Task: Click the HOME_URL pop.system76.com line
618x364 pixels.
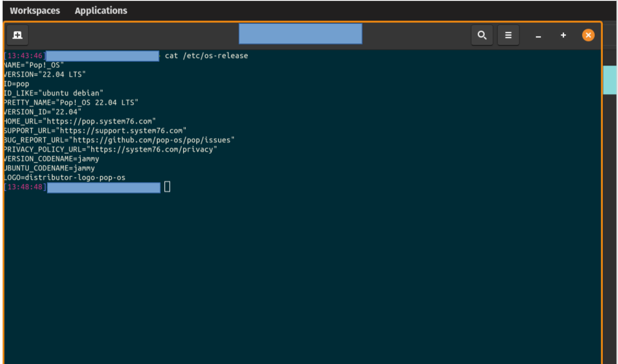Action: tap(80, 121)
